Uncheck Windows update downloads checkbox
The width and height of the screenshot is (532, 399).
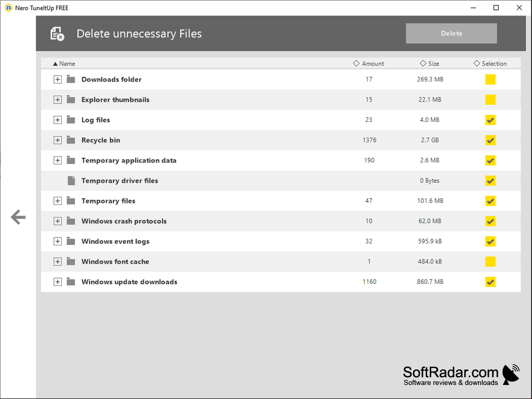[x=490, y=282]
